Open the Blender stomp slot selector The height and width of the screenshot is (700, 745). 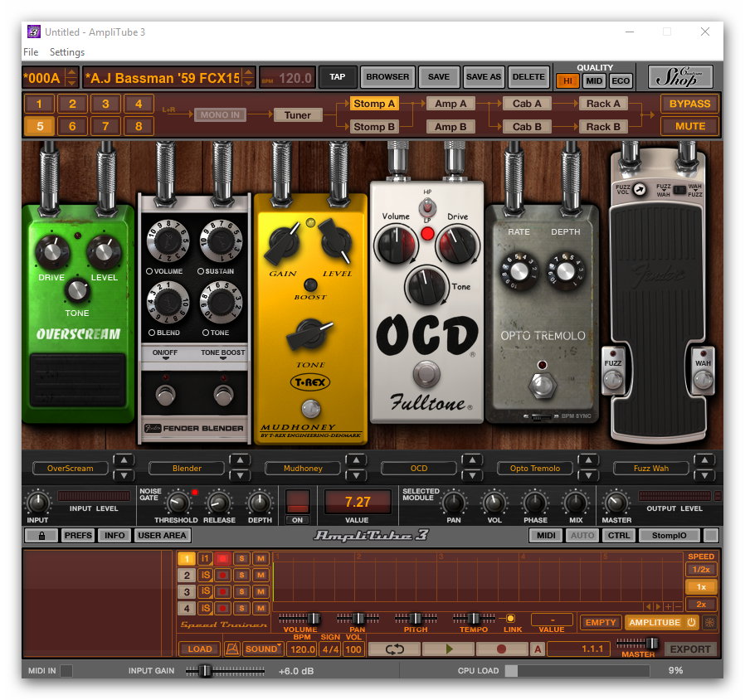pyautogui.click(x=187, y=469)
